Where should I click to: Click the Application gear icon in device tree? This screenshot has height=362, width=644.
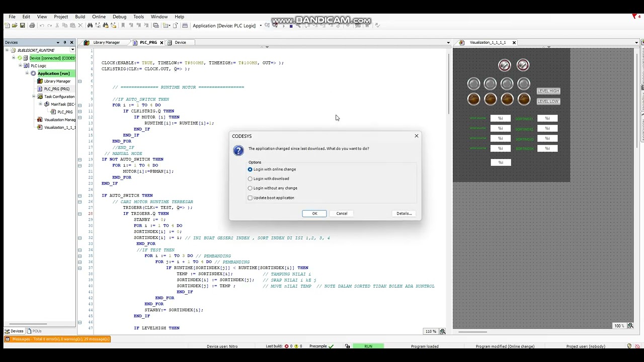tap(33, 73)
